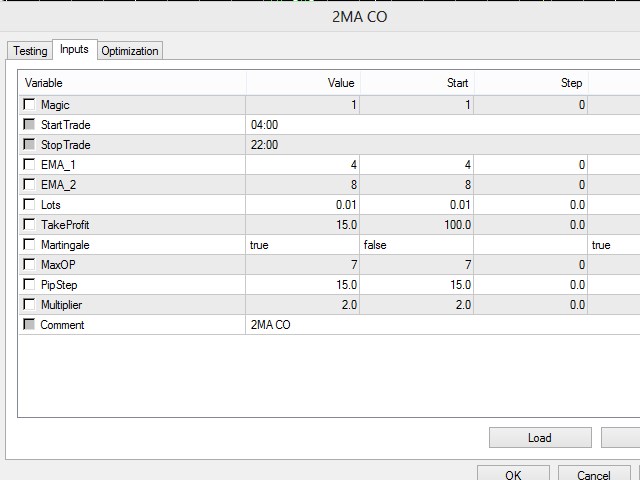Dismiss the dialog with Cancel
The height and width of the screenshot is (480, 640).
click(594, 473)
